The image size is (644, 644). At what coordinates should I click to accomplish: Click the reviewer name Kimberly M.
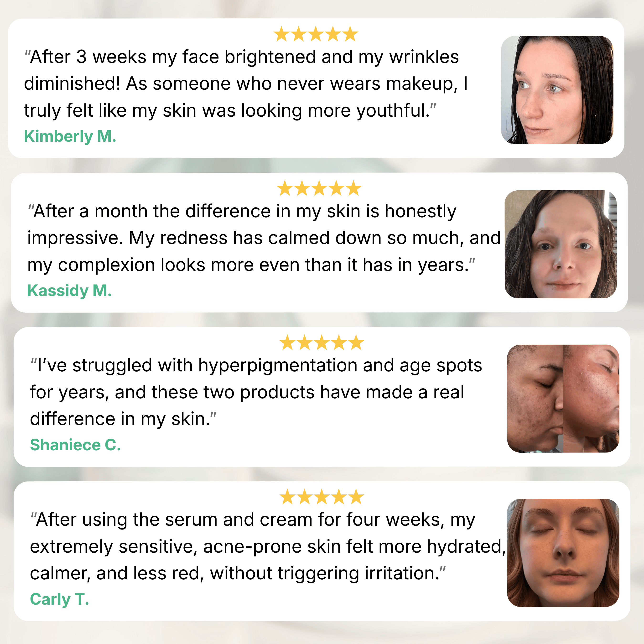point(70,136)
